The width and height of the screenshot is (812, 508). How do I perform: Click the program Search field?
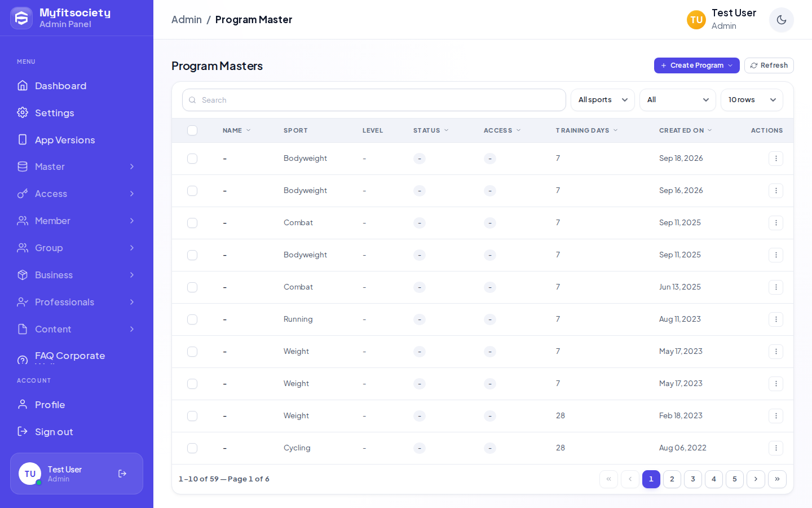pos(374,100)
